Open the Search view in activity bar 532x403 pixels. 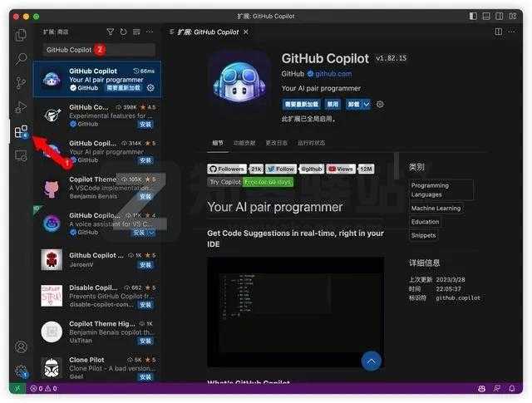pyautogui.click(x=21, y=59)
